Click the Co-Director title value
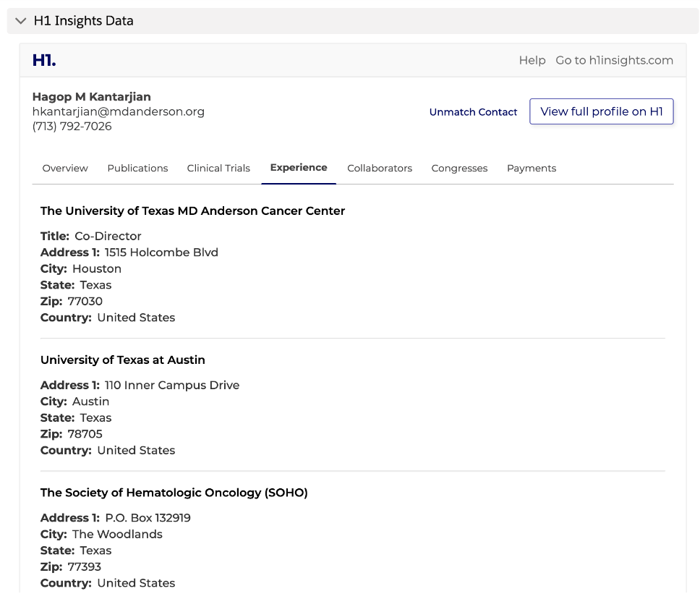 coord(108,236)
